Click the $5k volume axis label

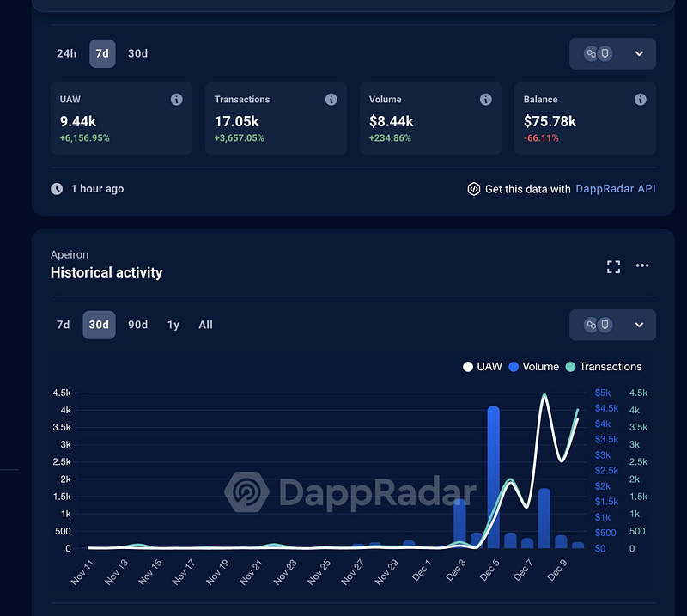(603, 393)
